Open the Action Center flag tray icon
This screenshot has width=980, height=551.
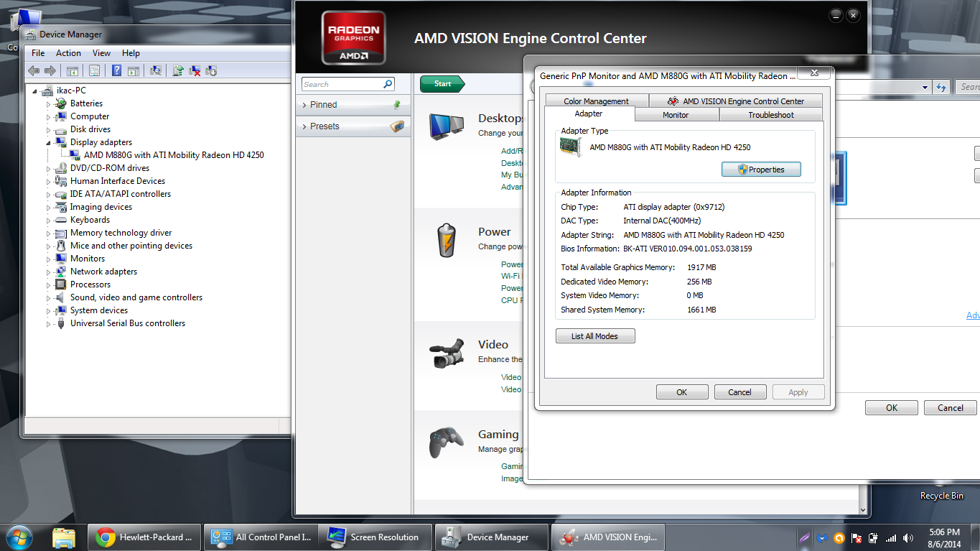[x=857, y=537]
